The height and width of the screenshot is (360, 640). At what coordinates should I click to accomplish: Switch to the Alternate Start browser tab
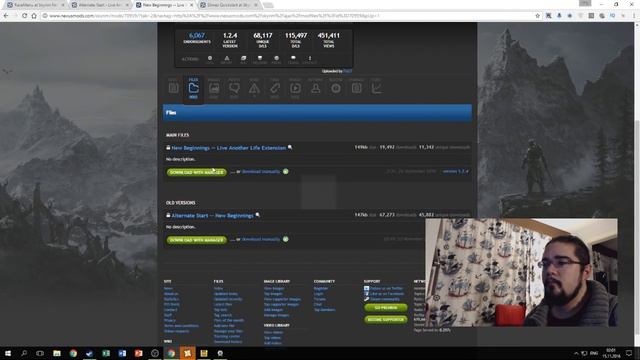tap(100, 5)
